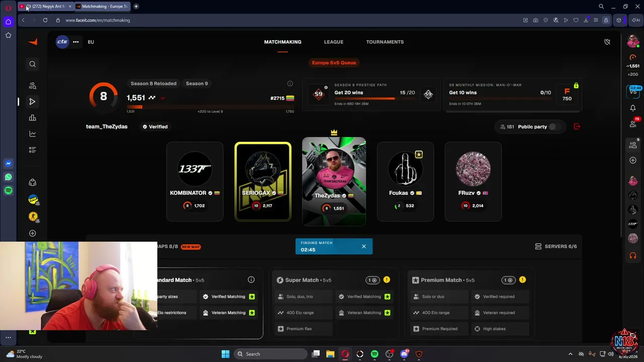Open the notifications bell
This screenshot has height=362, width=644.
click(x=633, y=108)
